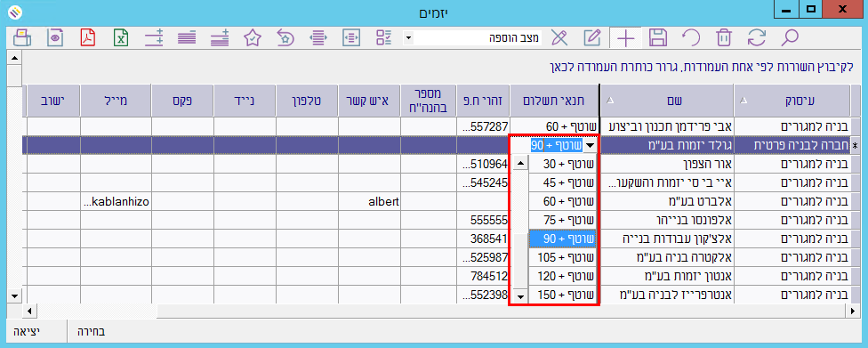The height and width of the screenshot is (348, 868).
Task: Pick שוטף + 105 list option
Action: click(563, 258)
